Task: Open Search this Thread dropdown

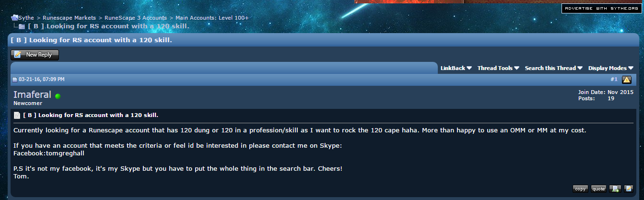Action: (x=554, y=68)
